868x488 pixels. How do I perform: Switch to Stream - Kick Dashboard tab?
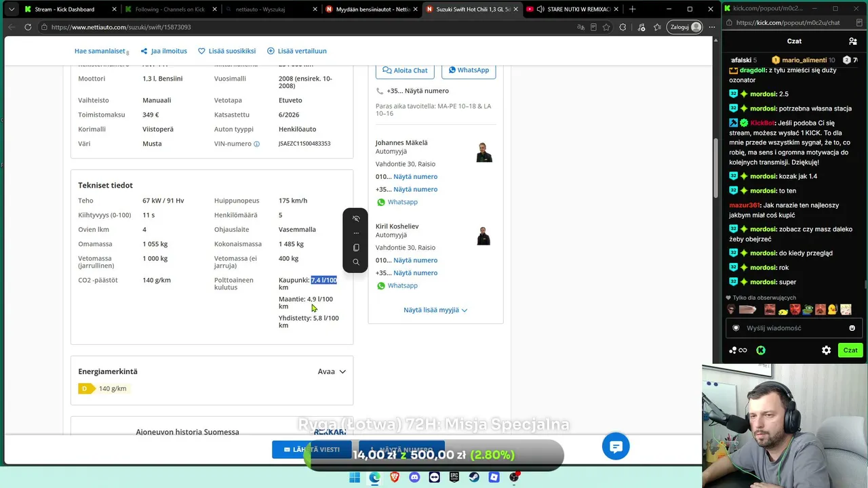coord(64,9)
